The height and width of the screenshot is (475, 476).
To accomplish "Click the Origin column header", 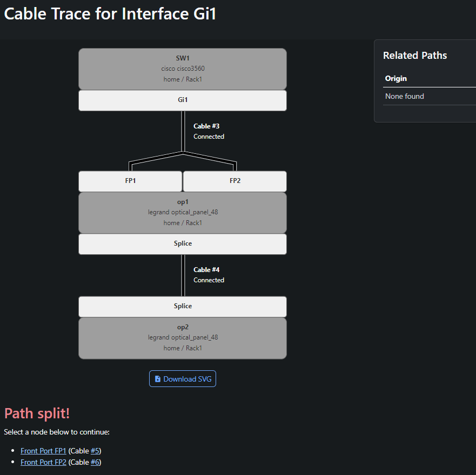I will click(396, 79).
